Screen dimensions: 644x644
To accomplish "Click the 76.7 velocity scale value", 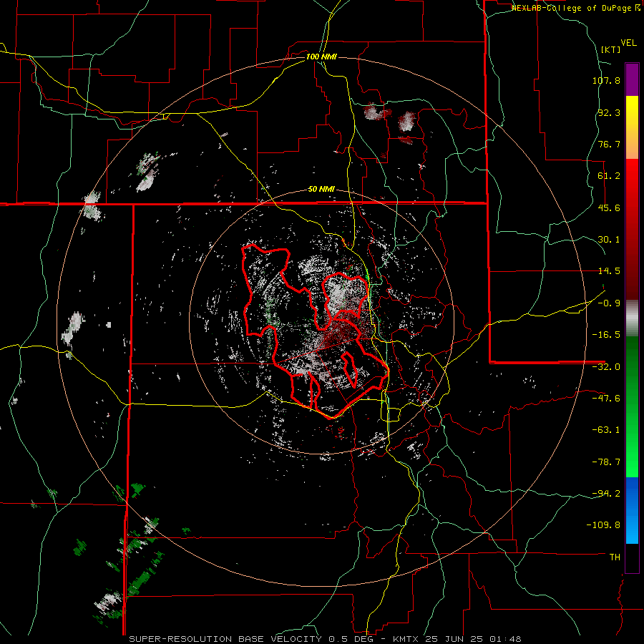I will (x=609, y=144).
